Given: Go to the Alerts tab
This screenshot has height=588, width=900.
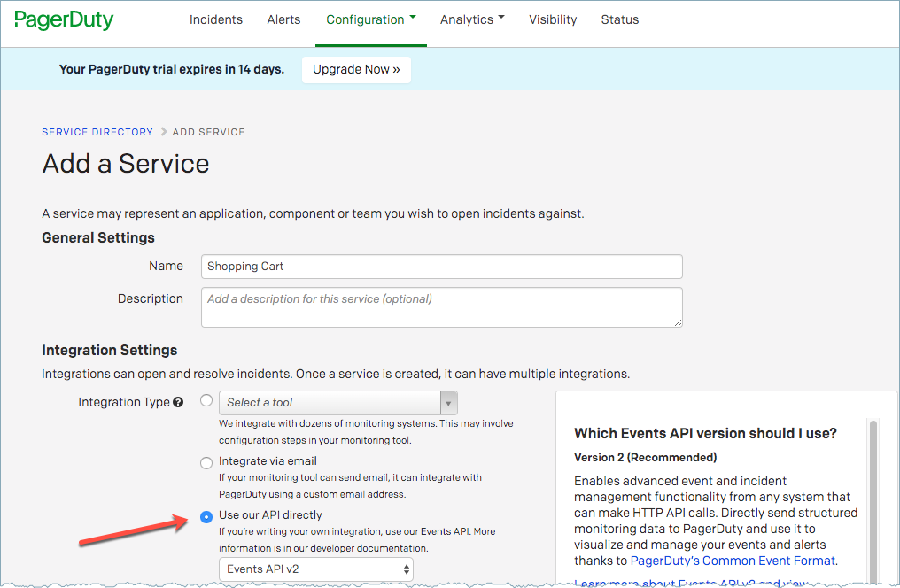Looking at the screenshot, I should tap(283, 19).
